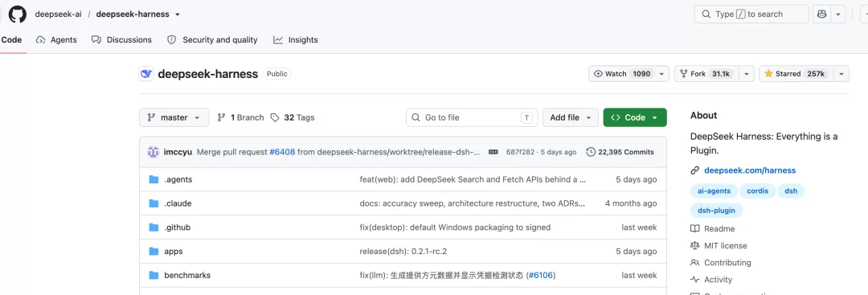Select the .agents folder icon

click(154, 179)
